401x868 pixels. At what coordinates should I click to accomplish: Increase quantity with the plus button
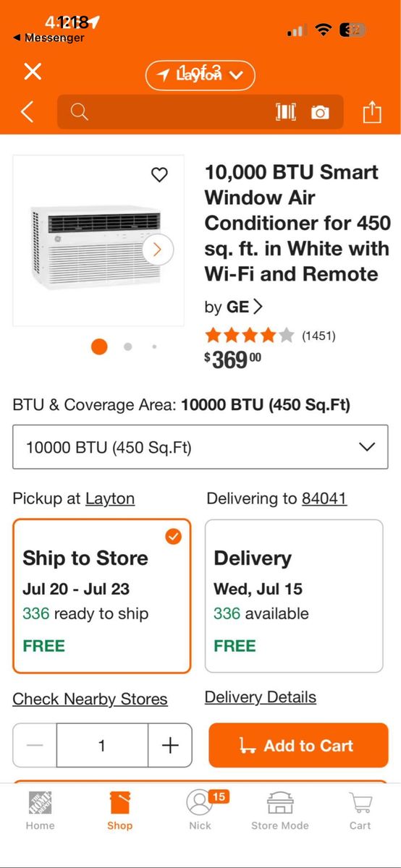(x=170, y=745)
